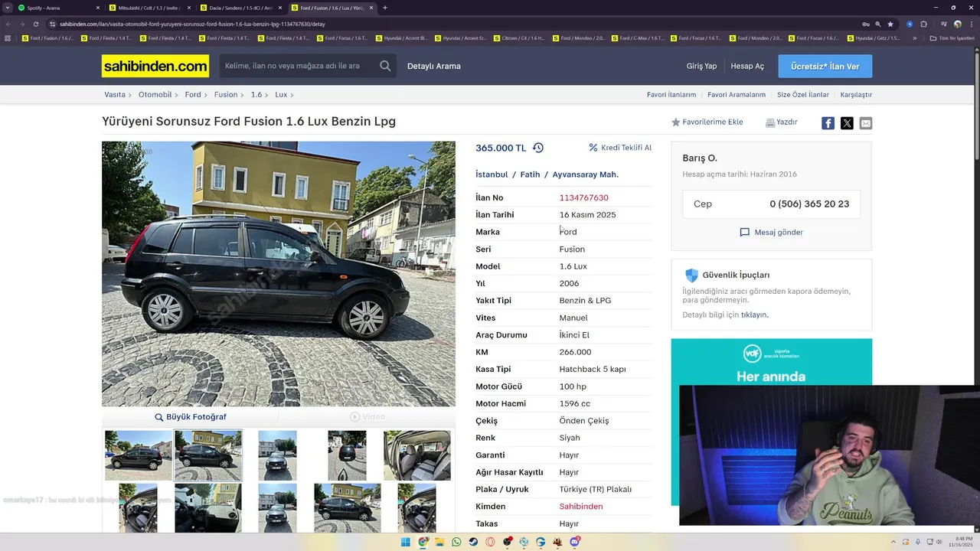The height and width of the screenshot is (551, 980).
Task: Click the Mesaj gönder link
Action: pyautogui.click(x=779, y=233)
